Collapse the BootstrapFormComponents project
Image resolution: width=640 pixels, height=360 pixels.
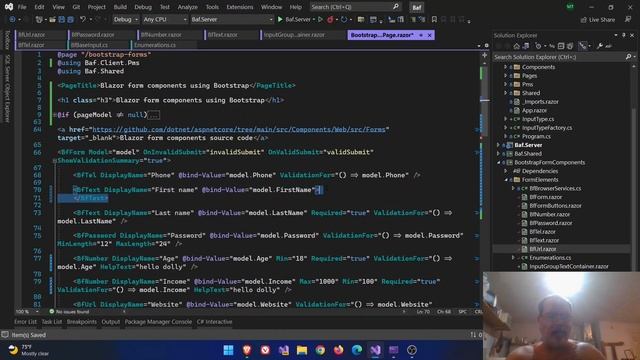point(498,162)
